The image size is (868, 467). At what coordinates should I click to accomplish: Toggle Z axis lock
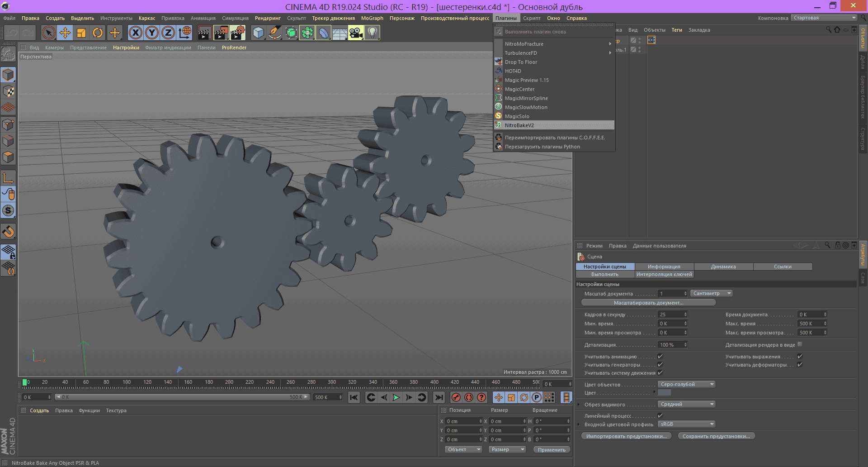point(168,33)
